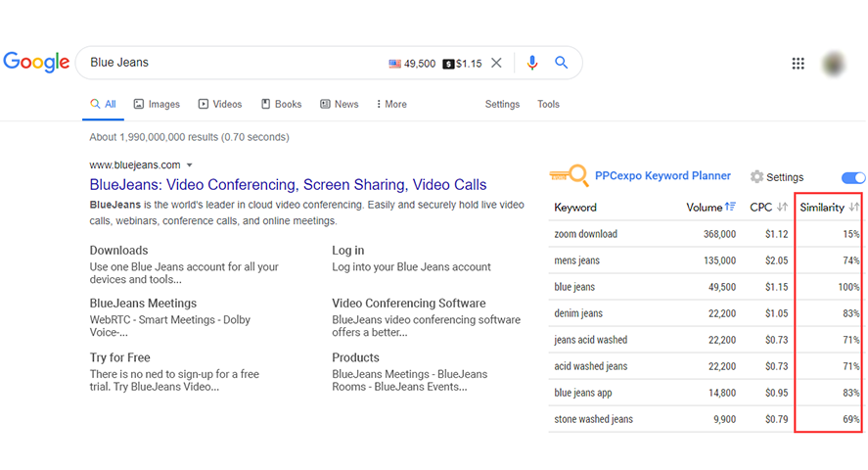Viewport: 868px width, 470px height.
Task: Click the PPCexpo Keyword Planner title link
Action: coord(662,176)
